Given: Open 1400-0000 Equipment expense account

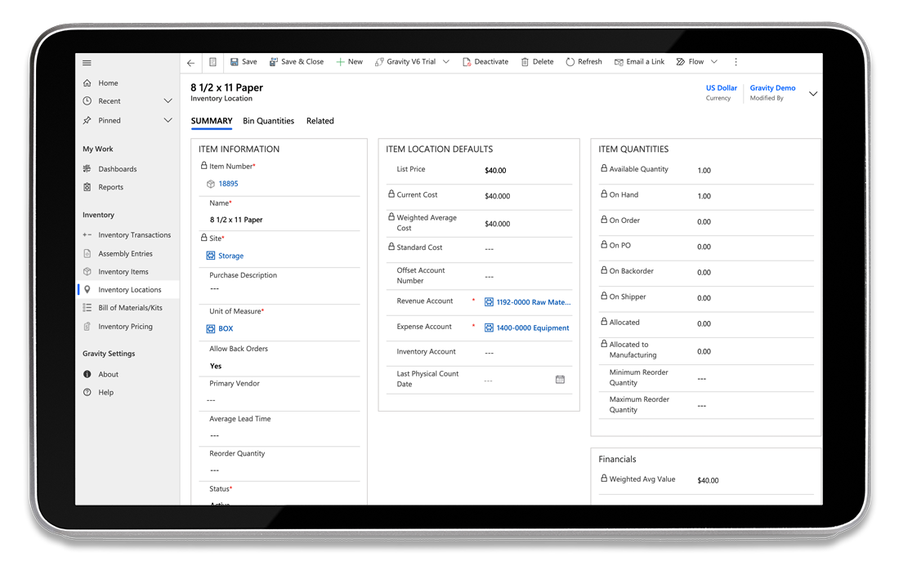Looking at the screenshot, I should [x=533, y=327].
